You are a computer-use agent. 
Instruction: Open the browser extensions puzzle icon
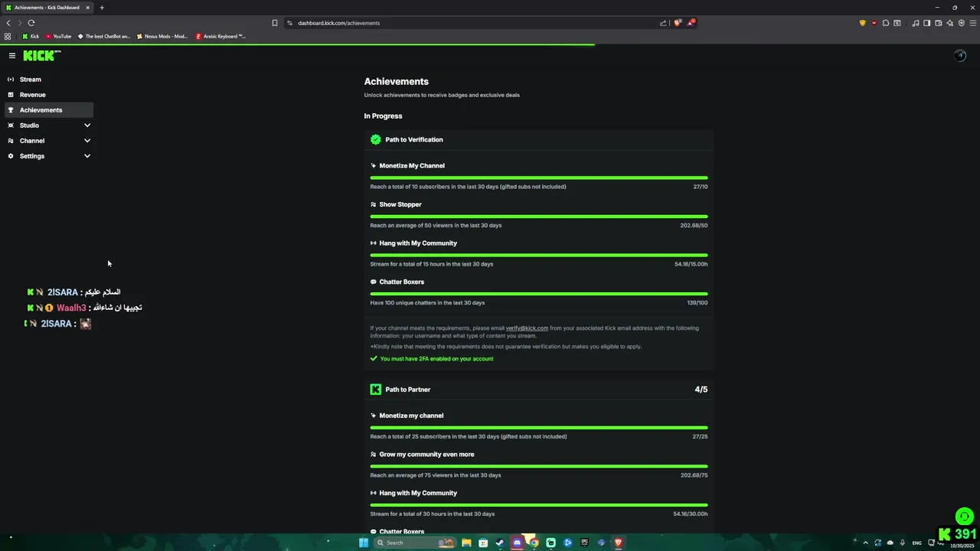click(886, 23)
